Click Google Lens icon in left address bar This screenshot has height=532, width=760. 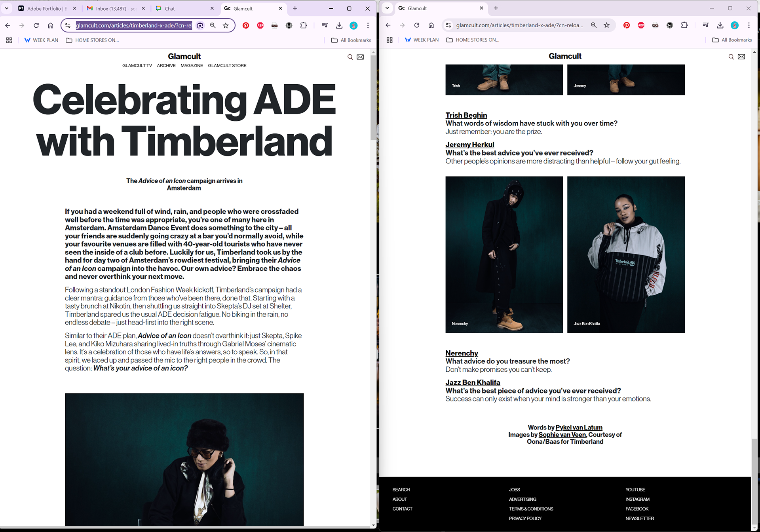click(200, 25)
